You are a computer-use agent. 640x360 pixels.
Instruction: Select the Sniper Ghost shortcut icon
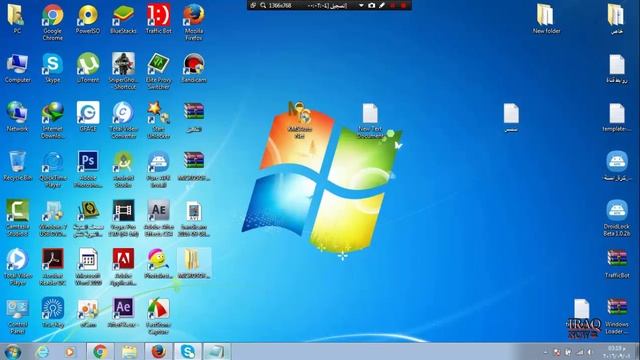[123, 70]
